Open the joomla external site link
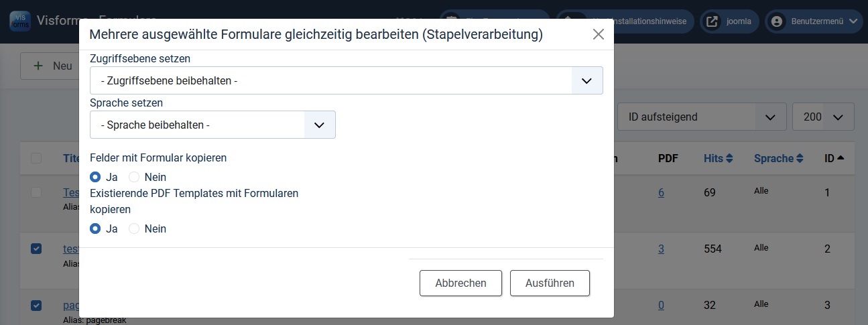 (729, 21)
